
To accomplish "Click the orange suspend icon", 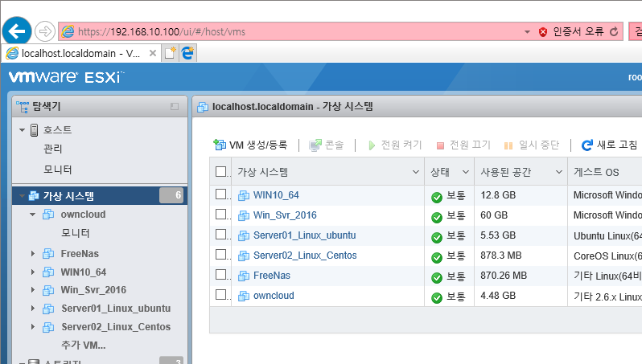I will [x=508, y=145].
